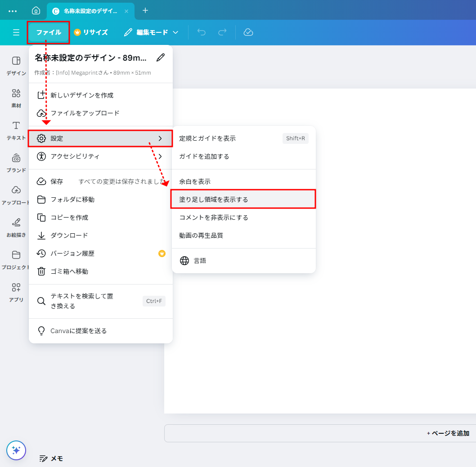The width and height of the screenshot is (476, 467).
Task: Click the redo arrow icon
Action: 223,32
